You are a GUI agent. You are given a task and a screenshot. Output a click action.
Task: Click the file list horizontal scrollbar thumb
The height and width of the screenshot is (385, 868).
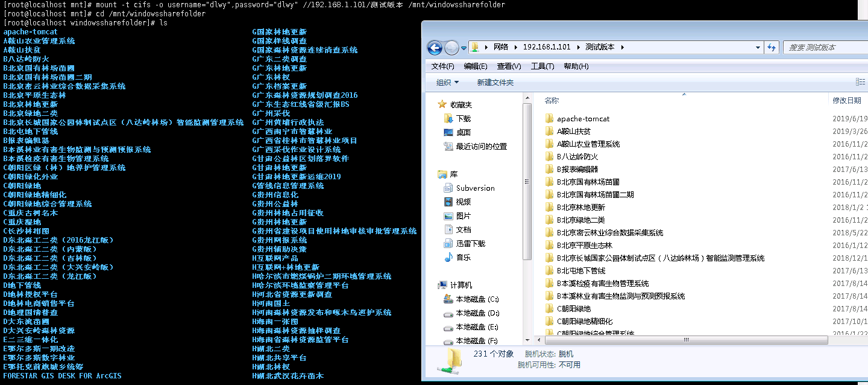click(x=686, y=340)
